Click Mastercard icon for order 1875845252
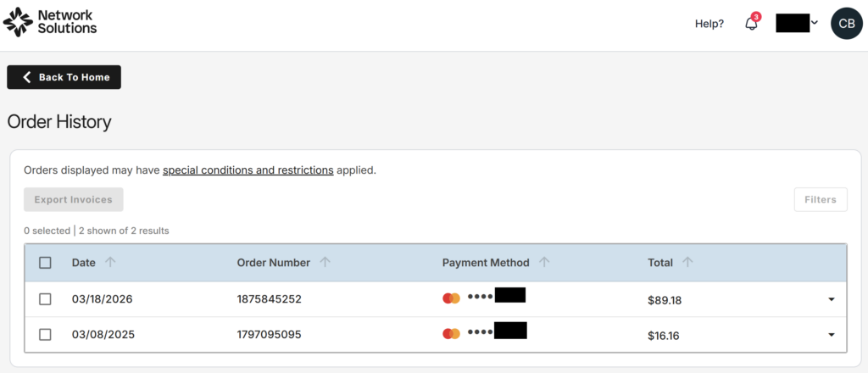Image resolution: width=868 pixels, height=373 pixels. point(451,298)
